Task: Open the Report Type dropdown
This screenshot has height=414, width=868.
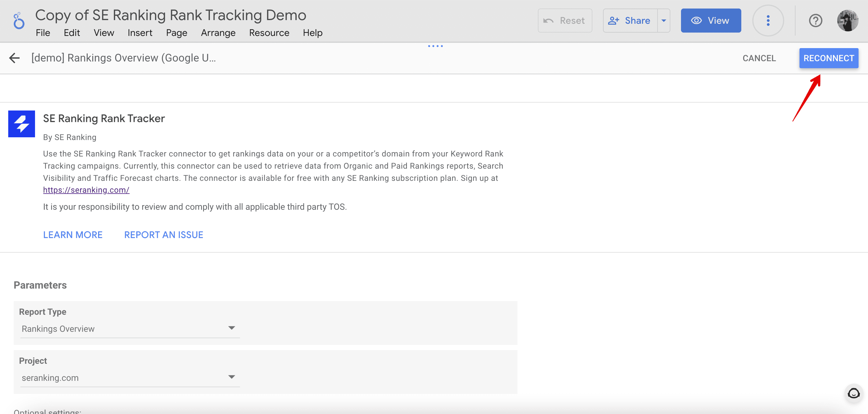Action: click(130, 329)
